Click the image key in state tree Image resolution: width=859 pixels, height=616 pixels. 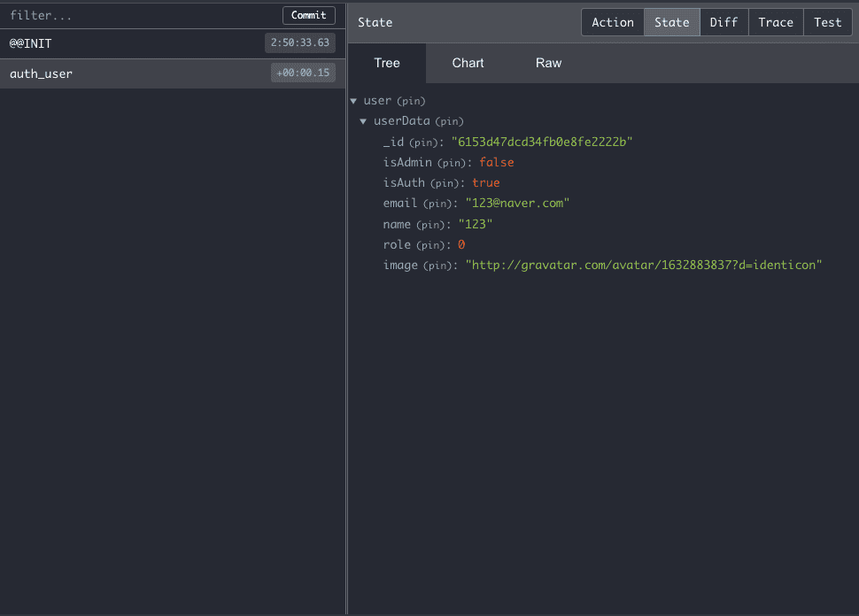tap(399, 265)
